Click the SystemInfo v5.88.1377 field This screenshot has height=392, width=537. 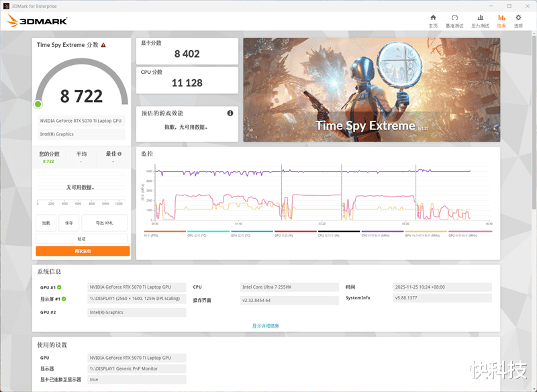(x=442, y=298)
